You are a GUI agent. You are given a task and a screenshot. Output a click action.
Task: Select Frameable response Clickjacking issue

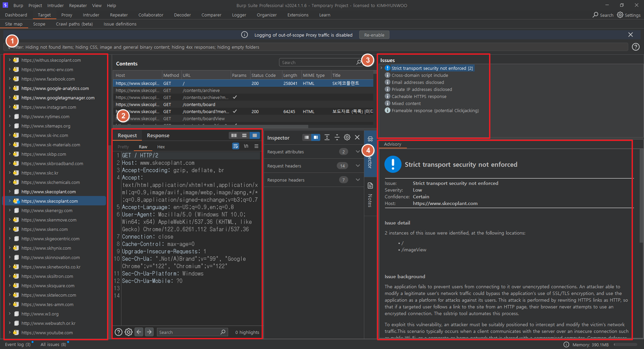(435, 110)
